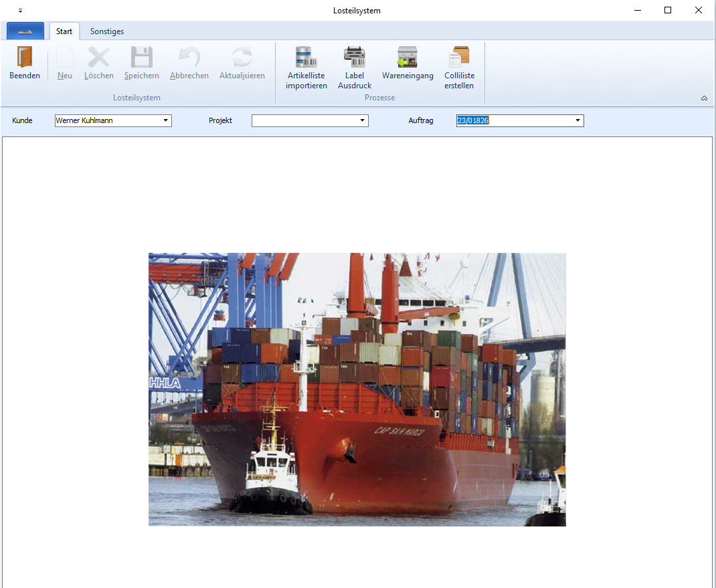Minimize the Losteilsystem window
Viewport: 716px width, 588px height.
[x=638, y=10]
